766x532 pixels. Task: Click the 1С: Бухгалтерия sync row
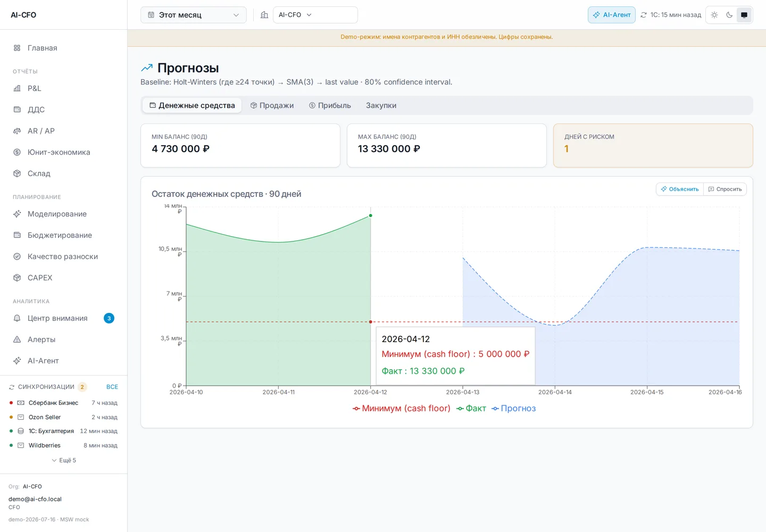click(64, 431)
